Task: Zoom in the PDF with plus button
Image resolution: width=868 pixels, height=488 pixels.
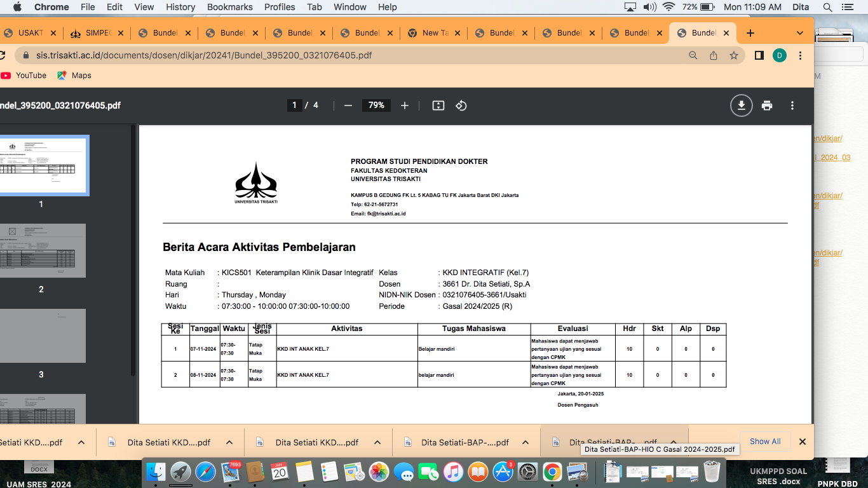Action: tap(405, 105)
